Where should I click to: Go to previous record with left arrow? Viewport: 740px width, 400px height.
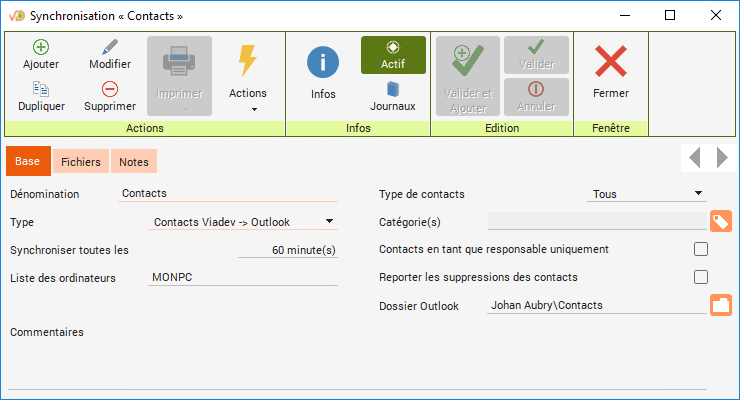click(695, 157)
